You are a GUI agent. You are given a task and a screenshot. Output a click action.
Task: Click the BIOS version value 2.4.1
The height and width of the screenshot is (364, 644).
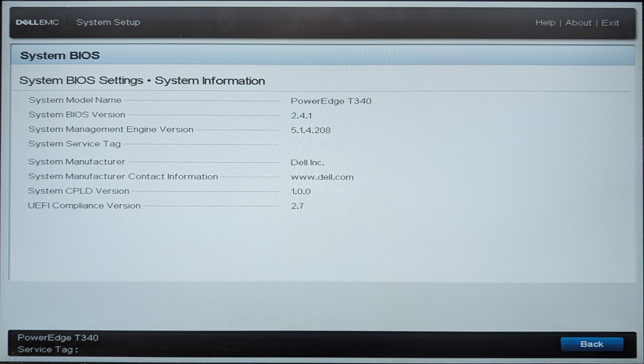coord(302,116)
